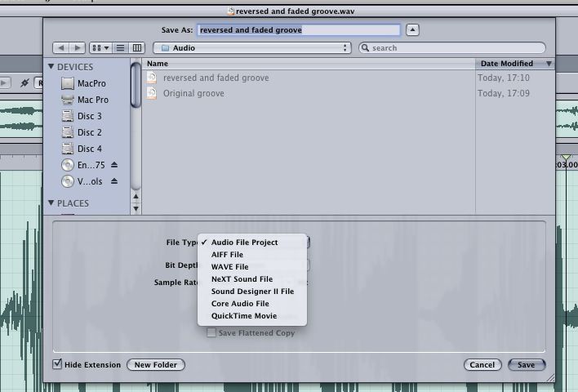This screenshot has height=392, width=578.
Task: Choose WAVE File from the menu
Action: (252, 266)
